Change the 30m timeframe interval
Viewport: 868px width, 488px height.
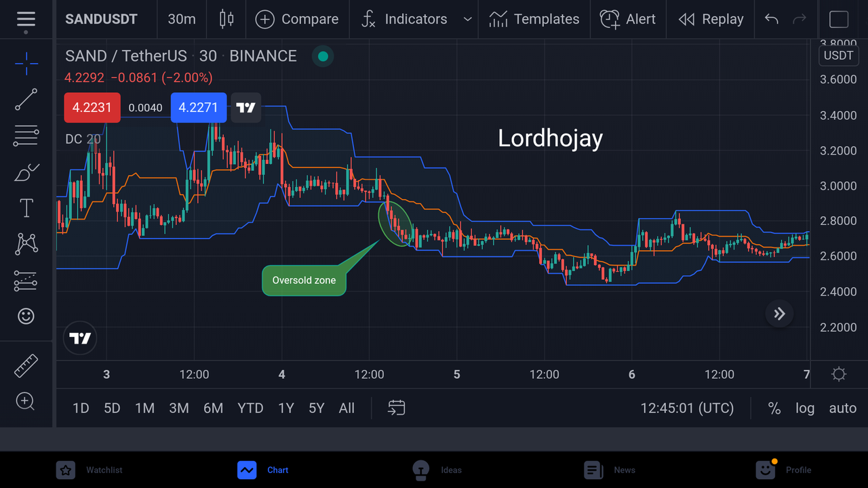point(182,19)
